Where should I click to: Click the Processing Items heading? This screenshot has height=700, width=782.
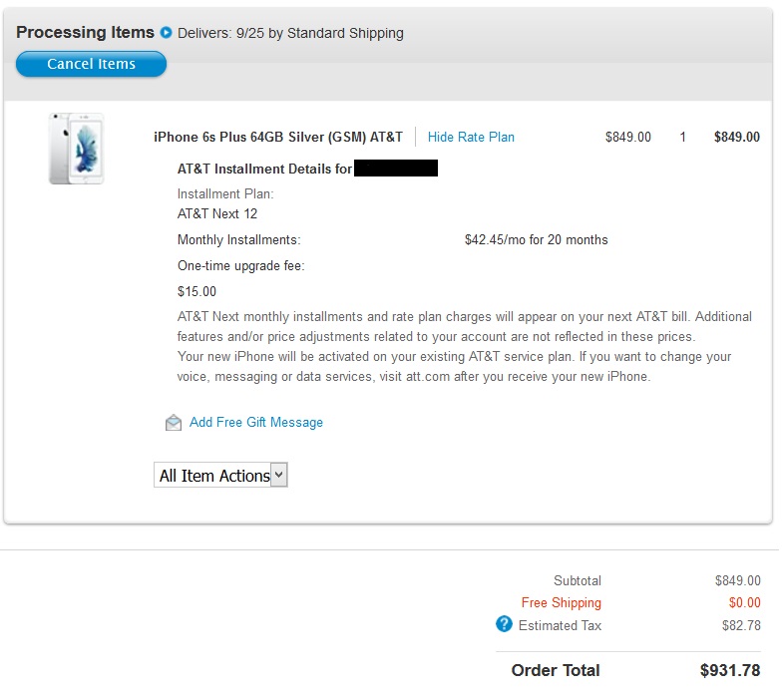[x=85, y=33]
